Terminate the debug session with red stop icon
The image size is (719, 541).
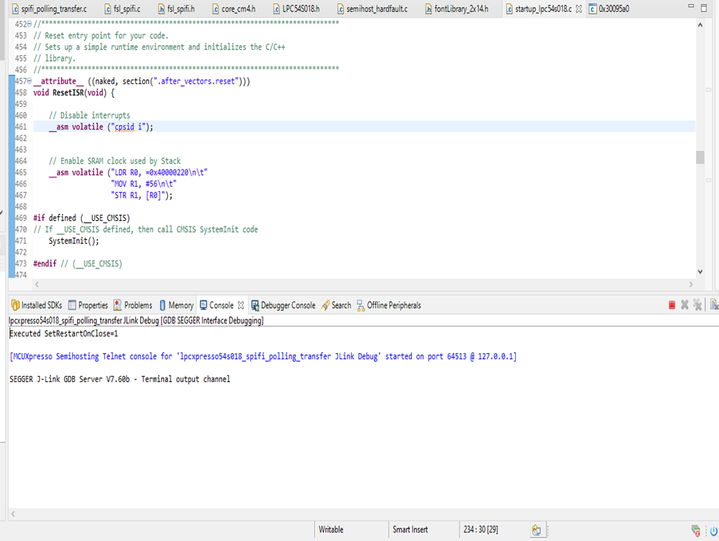click(672, 305)
